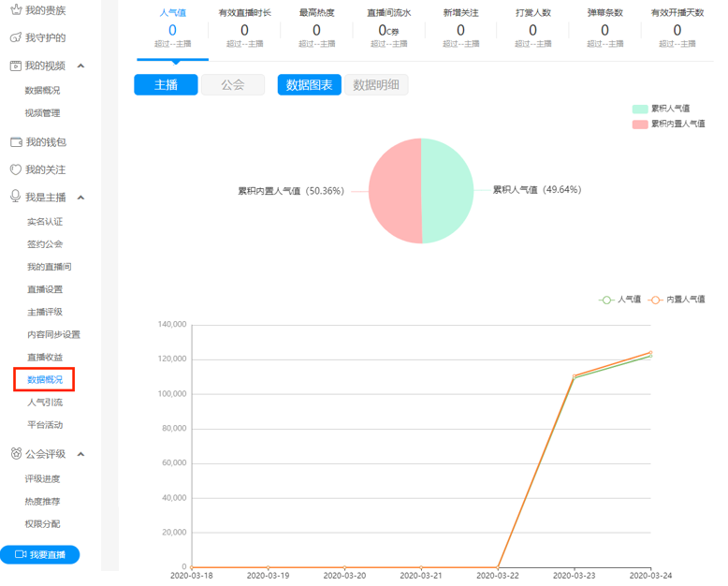Collapse the 我的视频 section chevron

(80, 66)
